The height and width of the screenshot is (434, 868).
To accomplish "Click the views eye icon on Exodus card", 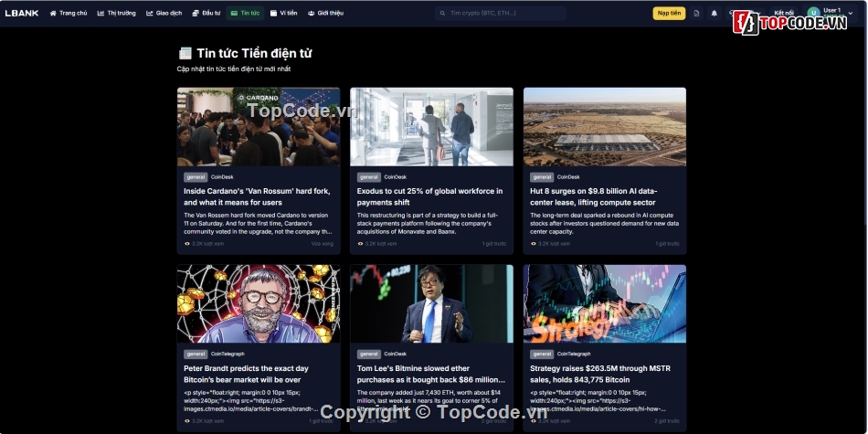I will point(360,244).
